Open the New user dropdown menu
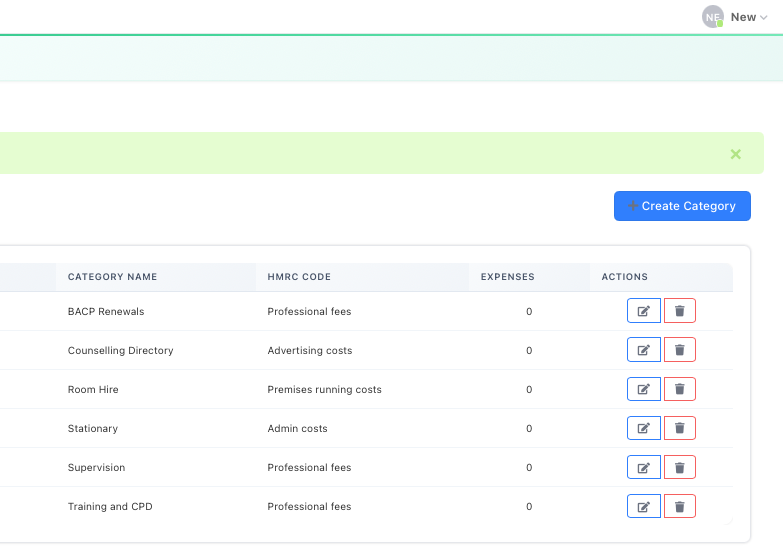Image resolution: width=783 pixels, height=558 pixels. [x=749, y=17]
